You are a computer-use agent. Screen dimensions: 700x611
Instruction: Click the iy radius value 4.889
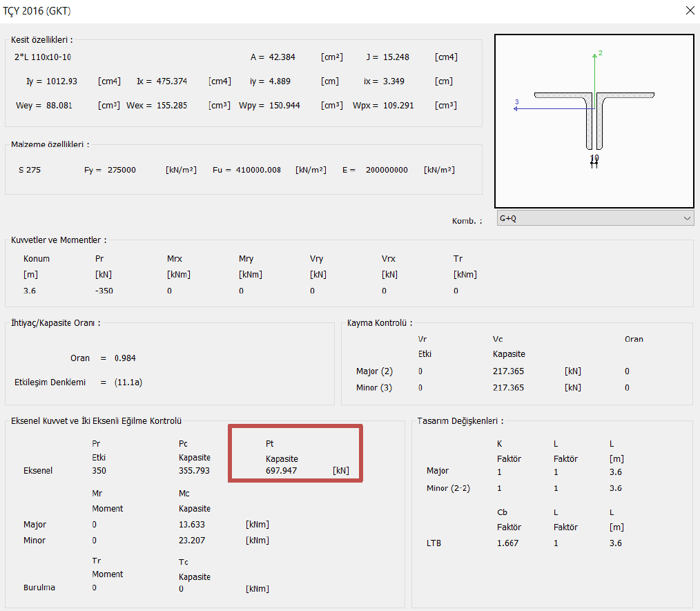pos(280,81)
